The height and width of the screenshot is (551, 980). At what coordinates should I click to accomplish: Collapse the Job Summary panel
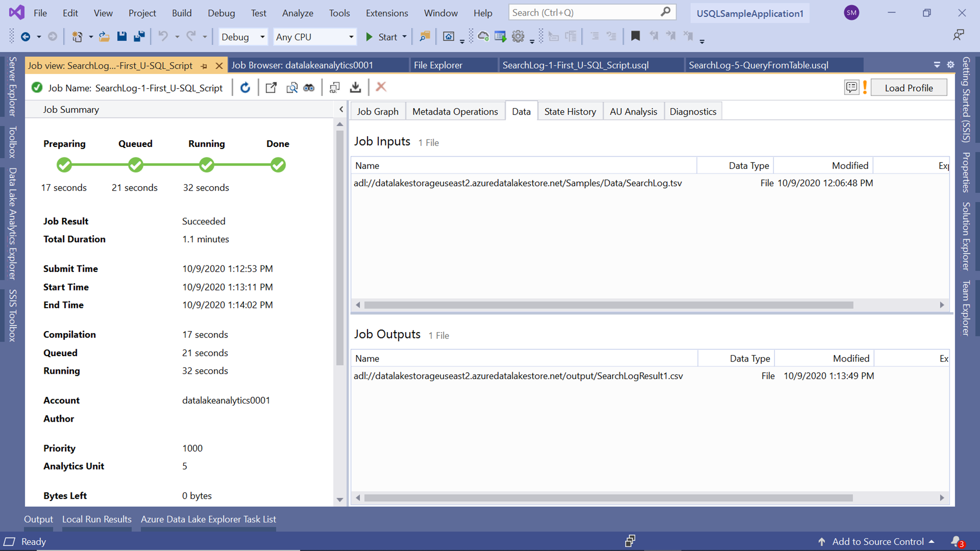click(x=341, y=109)
